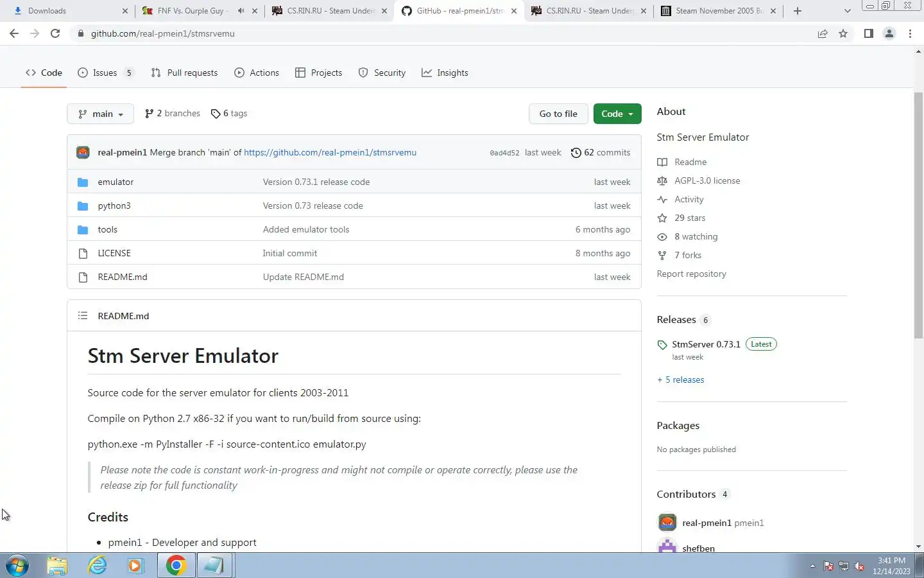
Task: Open shefben contributor profile
Action: (x=699, y=548)
